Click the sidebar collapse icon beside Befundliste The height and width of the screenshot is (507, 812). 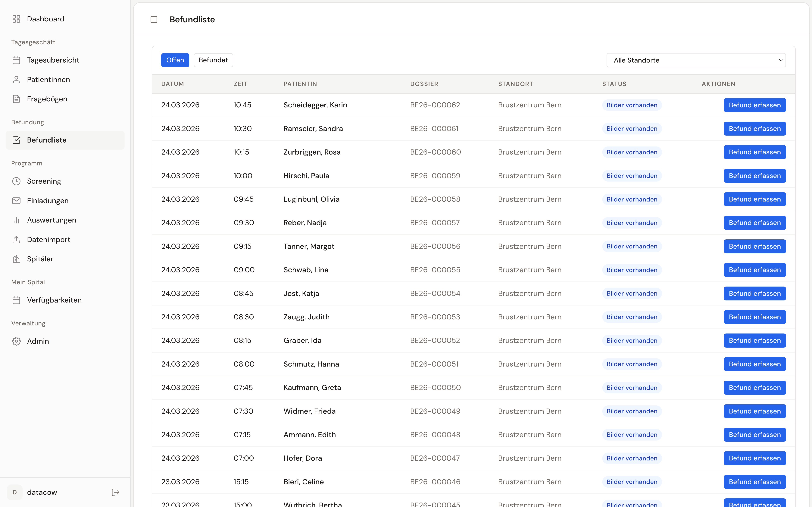[154, 20]
